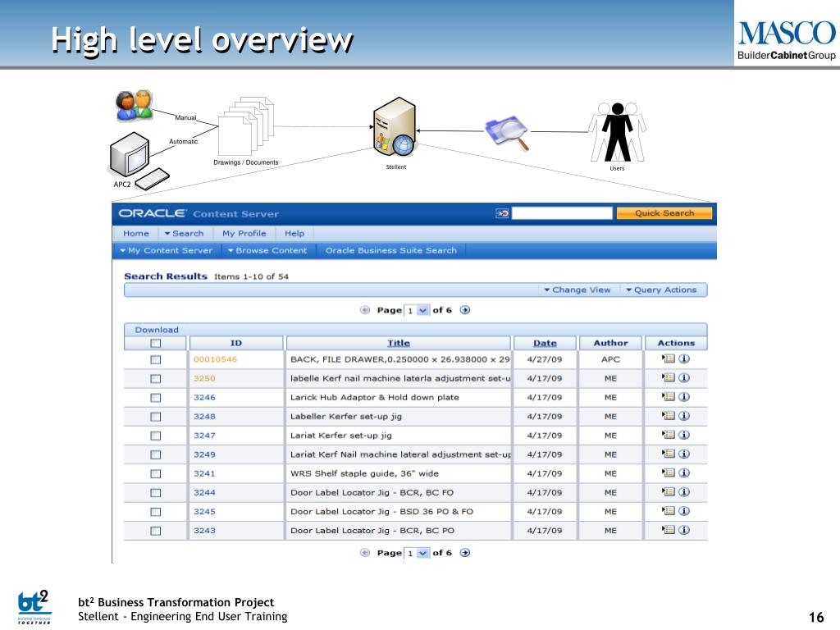Screen dimensions: 840x630
Task: Click into the quick search text field
Action: point(562,213)
